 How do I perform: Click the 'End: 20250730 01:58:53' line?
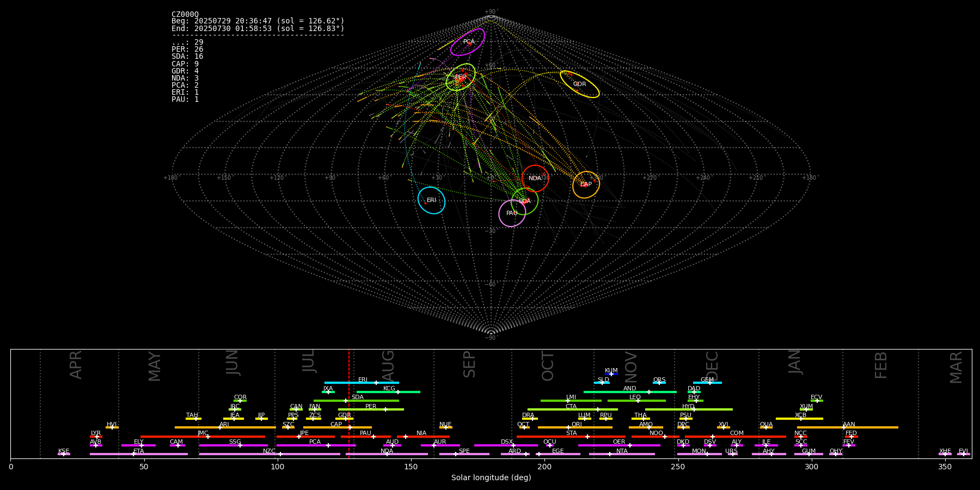258,28
